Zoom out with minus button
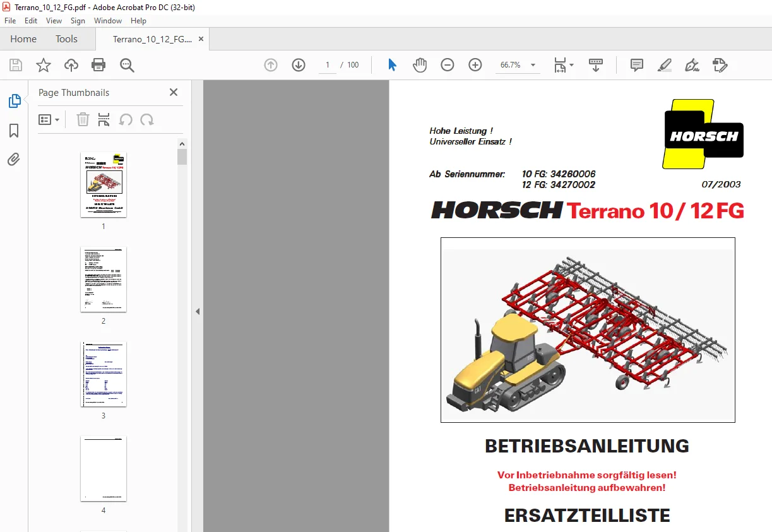This screenshot has width=772, height=532. point(448,65)
